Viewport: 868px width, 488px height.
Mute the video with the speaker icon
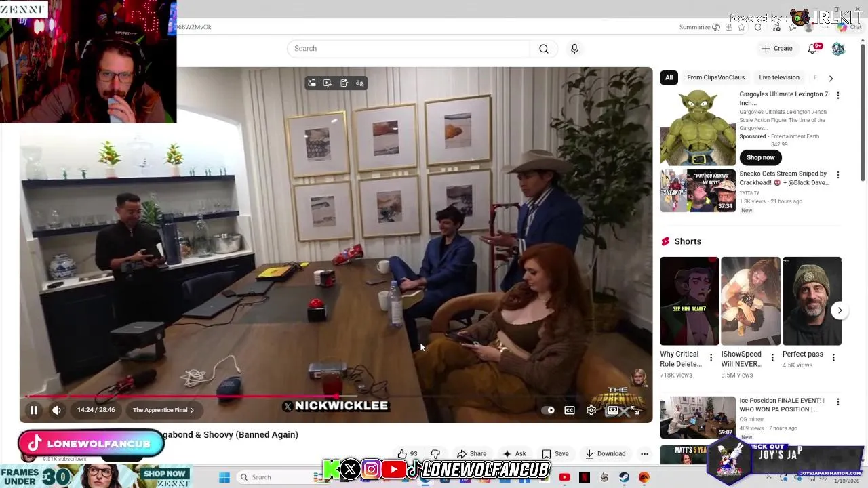point(57,410)
